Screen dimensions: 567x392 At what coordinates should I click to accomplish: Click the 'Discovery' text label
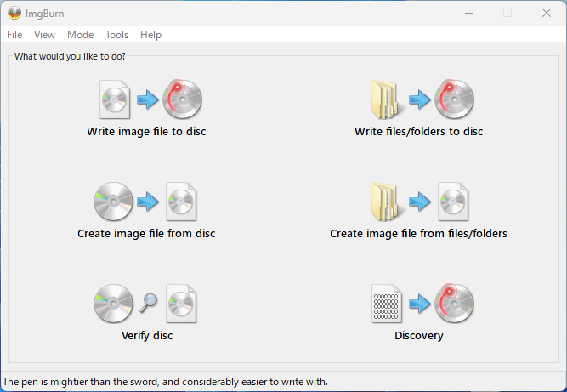pyautogui.click(x=419, y=336)
